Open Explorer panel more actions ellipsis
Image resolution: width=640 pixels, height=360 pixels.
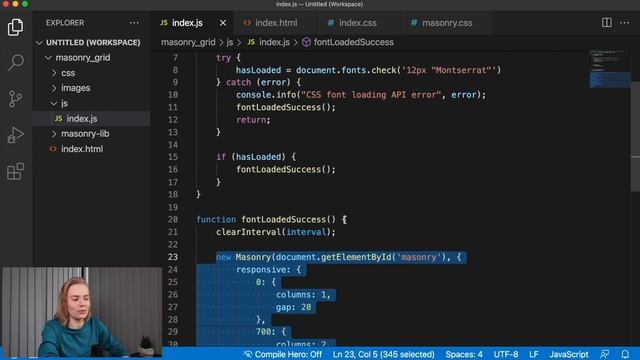(x=134, y=23)
